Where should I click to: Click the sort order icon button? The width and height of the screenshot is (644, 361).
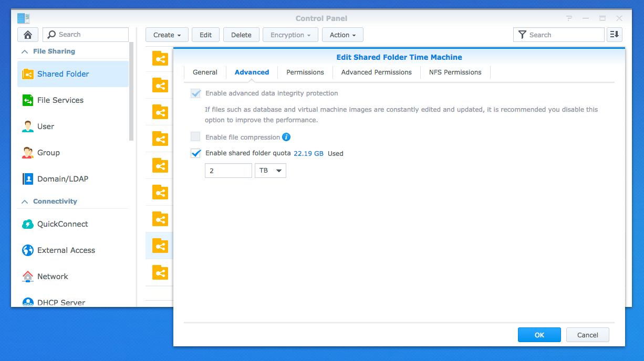click(x=614, y=35)
